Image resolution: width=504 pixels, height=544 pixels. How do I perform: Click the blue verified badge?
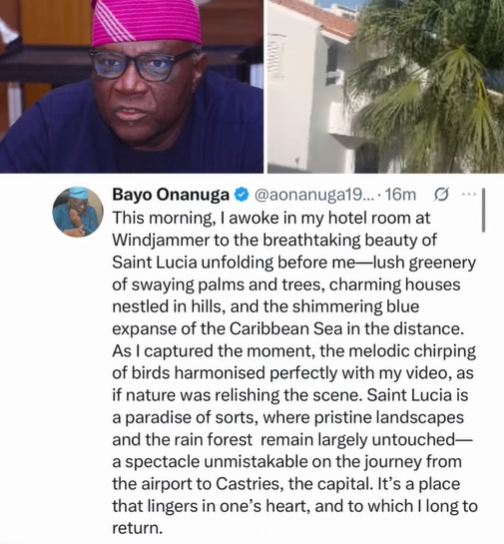pyautogui.click(x=242, y=194)
